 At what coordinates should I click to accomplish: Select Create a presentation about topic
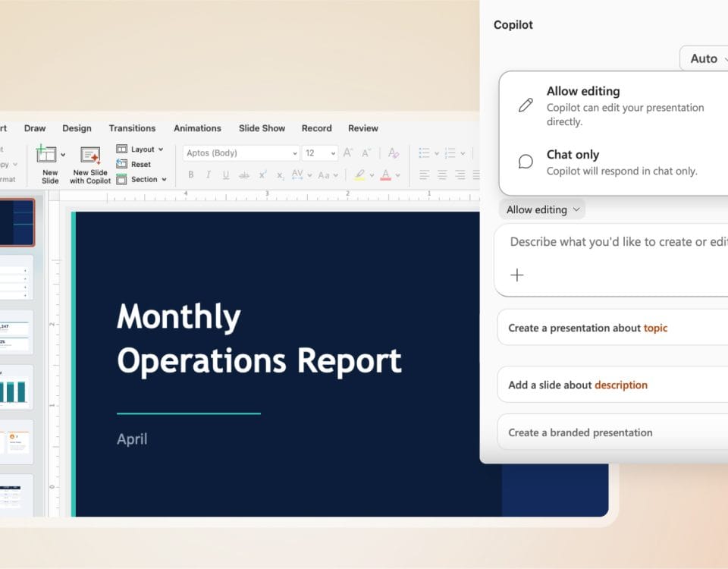(x=587, y=329)
